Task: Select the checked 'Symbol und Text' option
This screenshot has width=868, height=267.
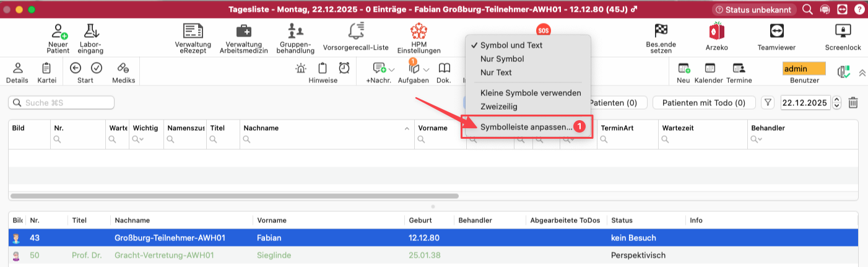Action: click(511, 45)
